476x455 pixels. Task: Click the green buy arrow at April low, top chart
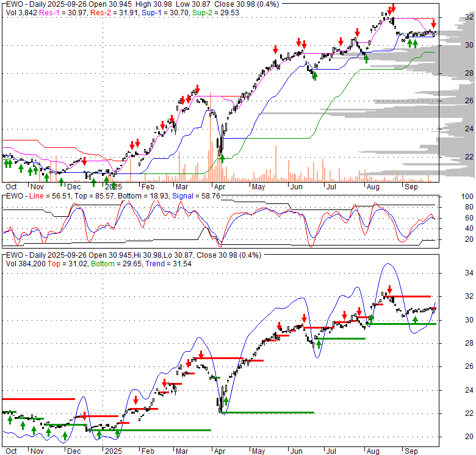[223, 159]
